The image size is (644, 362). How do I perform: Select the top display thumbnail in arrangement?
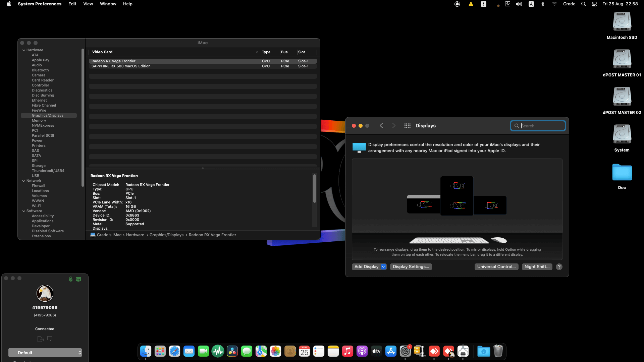click(457, 185)
